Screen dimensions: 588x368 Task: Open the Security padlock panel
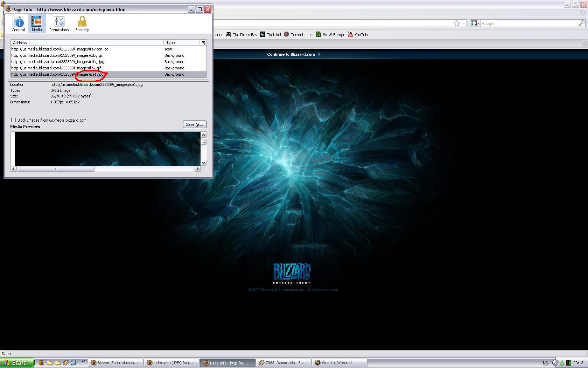[82, 23]
